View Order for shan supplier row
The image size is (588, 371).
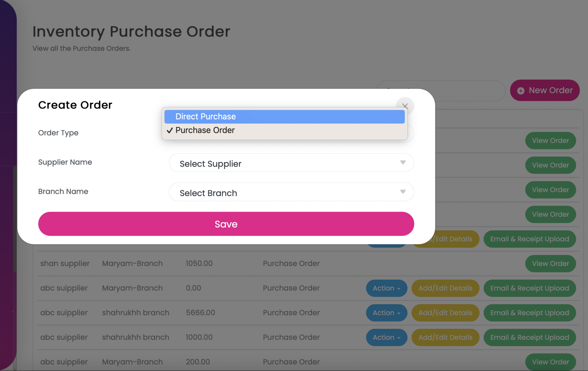(550, 264)
